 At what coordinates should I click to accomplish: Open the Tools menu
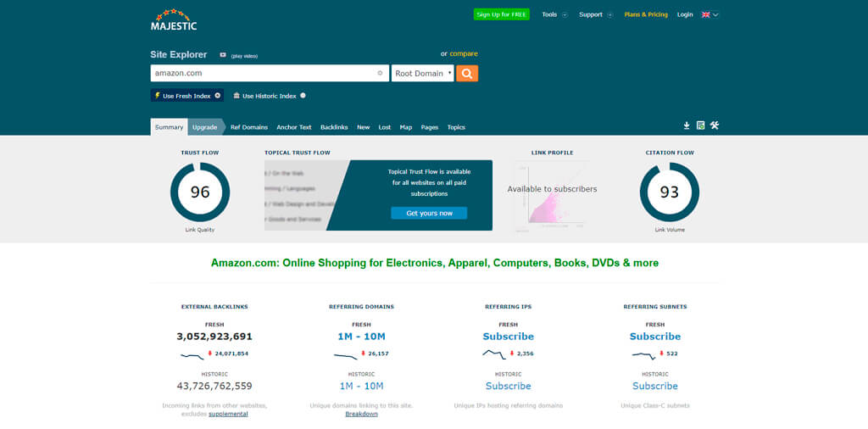549,14
